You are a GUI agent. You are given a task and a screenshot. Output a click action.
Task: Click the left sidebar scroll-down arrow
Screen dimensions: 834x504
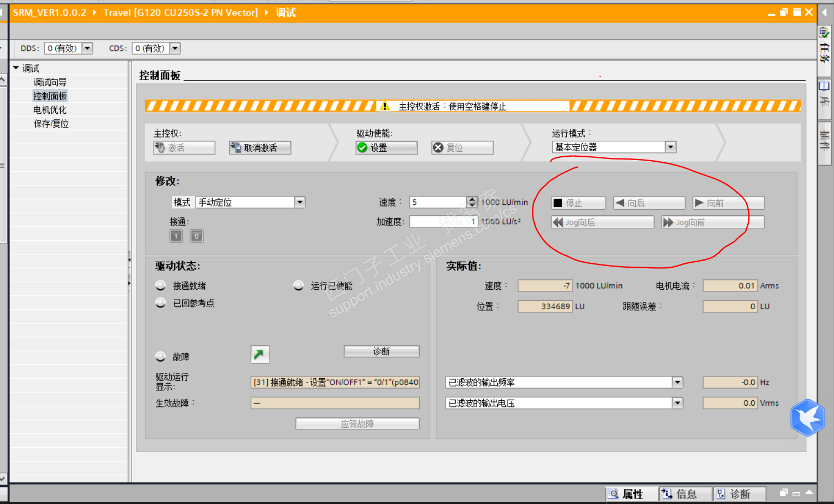point(3,479)
